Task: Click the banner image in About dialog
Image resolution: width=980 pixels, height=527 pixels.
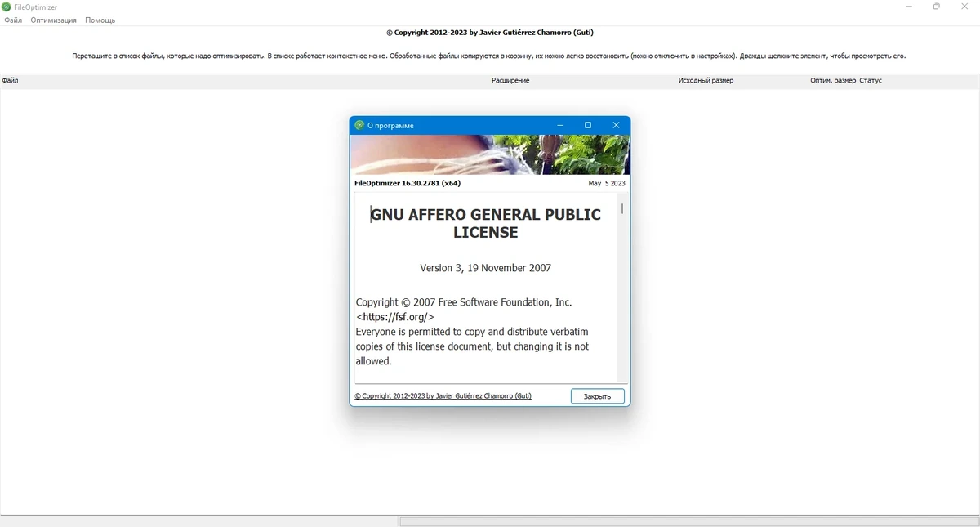Action: (490, 154)
